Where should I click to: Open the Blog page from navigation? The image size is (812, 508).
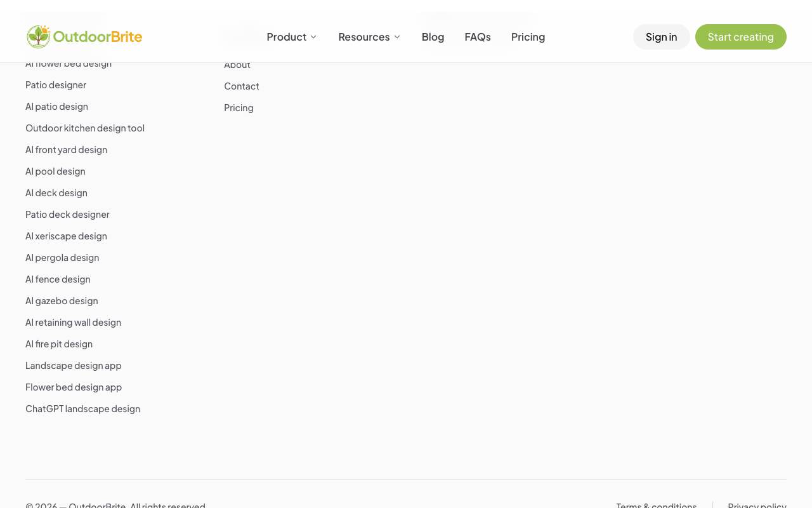433,37
